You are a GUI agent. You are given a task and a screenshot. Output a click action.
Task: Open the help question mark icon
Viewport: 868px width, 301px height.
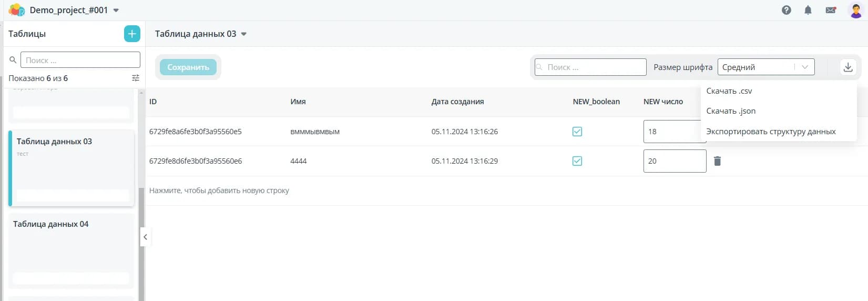coord(786,10)
